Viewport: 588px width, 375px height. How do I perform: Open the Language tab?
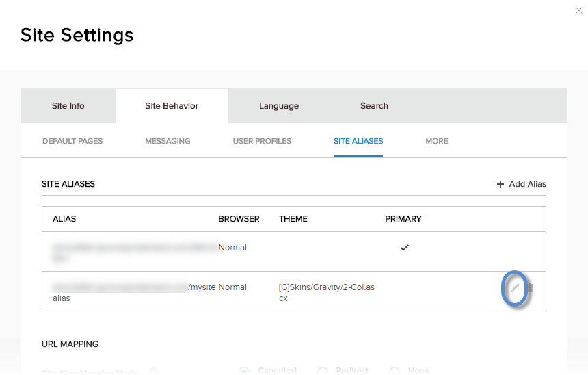pyautogui.click(x=279, y=106)
